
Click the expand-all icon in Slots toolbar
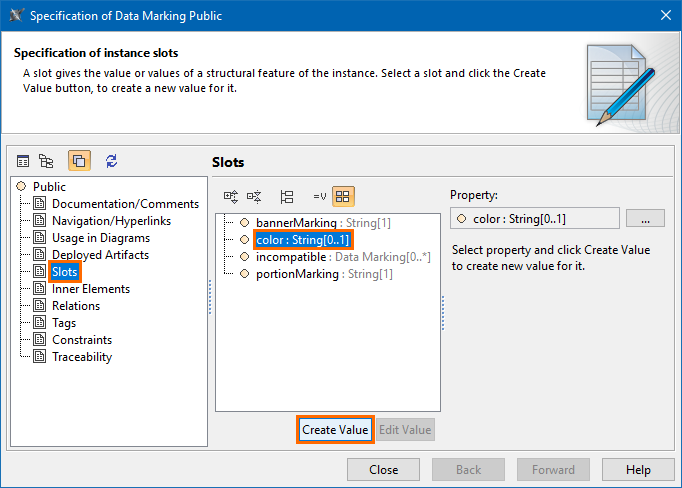(231, 197)
